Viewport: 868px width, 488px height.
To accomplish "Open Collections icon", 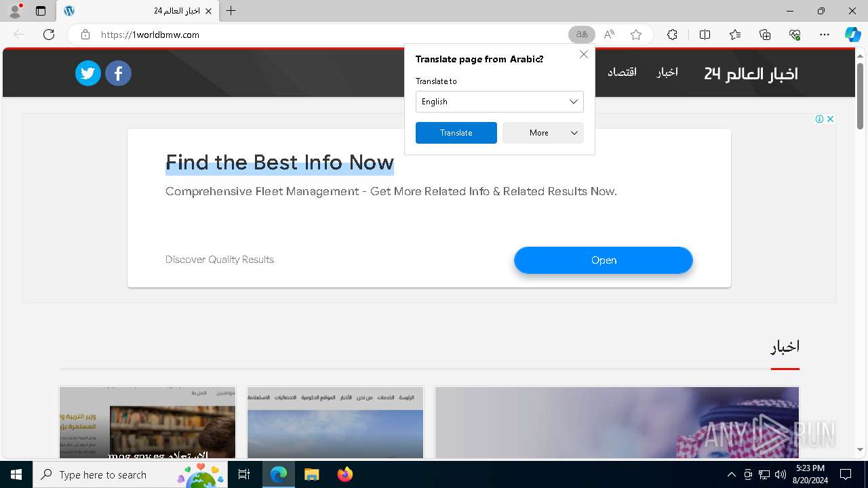I will click(x=765, y=35).
